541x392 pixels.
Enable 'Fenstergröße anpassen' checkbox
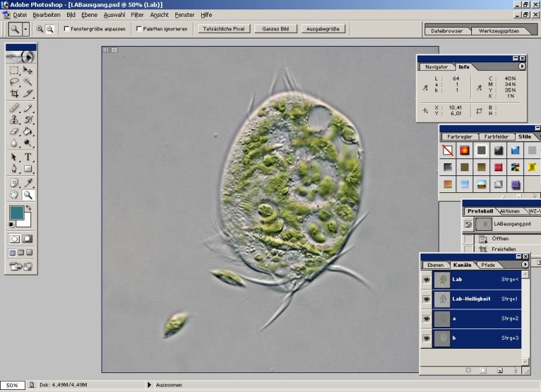(67, 28)
